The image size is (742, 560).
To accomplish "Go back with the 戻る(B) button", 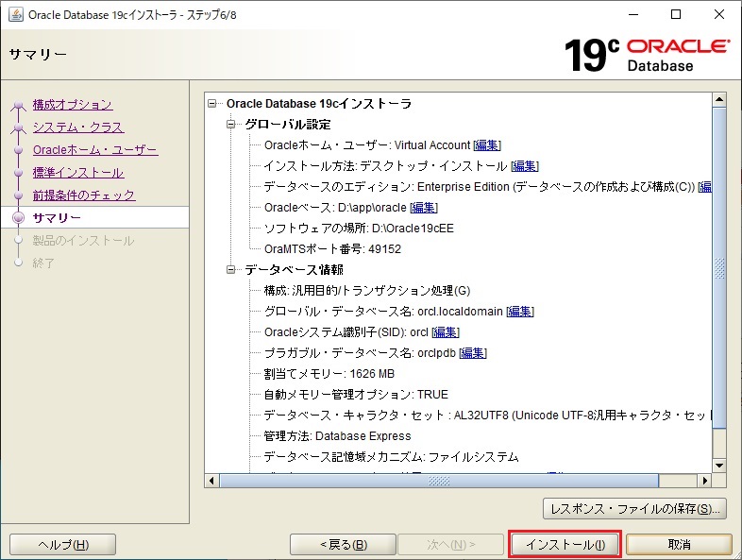I will point(343,545).
